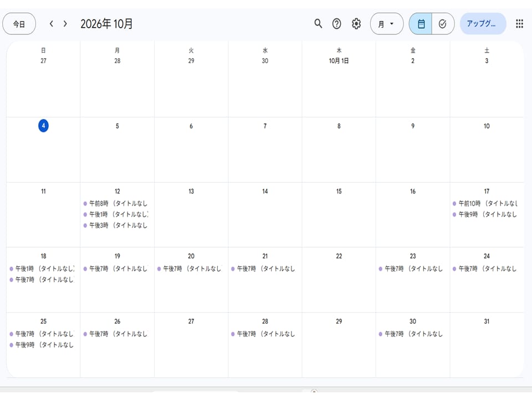Open the 午後3時 event on the 12th
The image size is (532, 399).
[x=116, y=226]
